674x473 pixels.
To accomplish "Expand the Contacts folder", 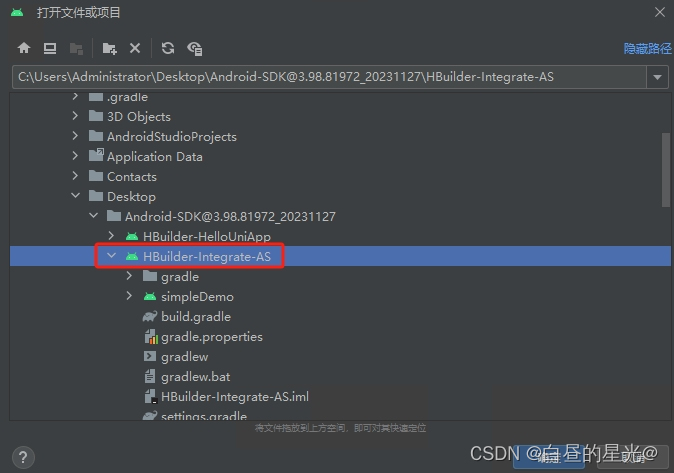I will (75, 176).
